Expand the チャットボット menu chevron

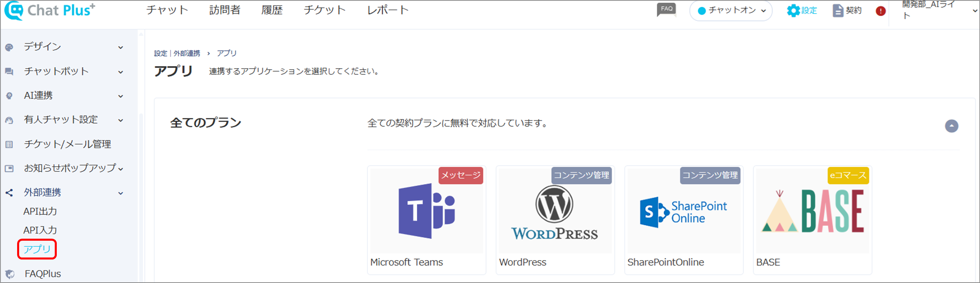point(121,72)
